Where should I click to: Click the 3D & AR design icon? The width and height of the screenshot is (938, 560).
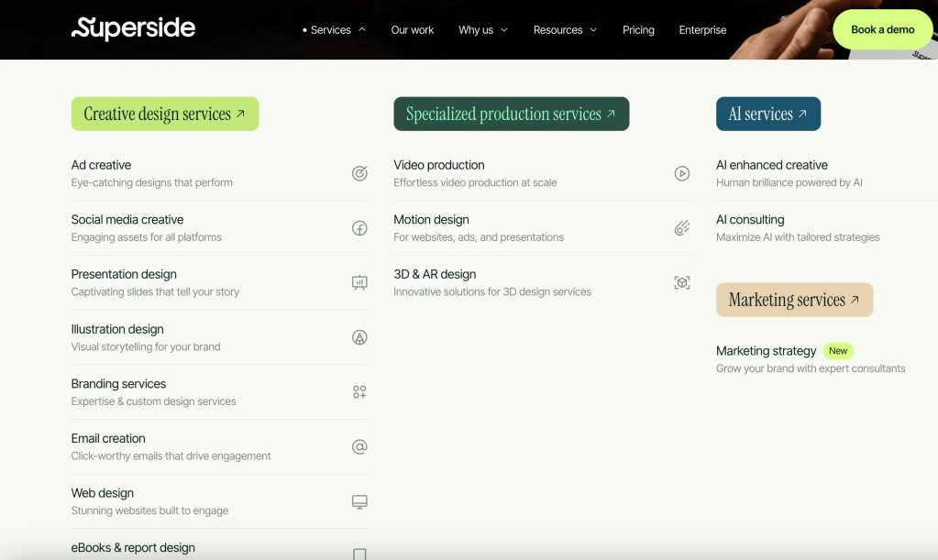pos(681,283)
